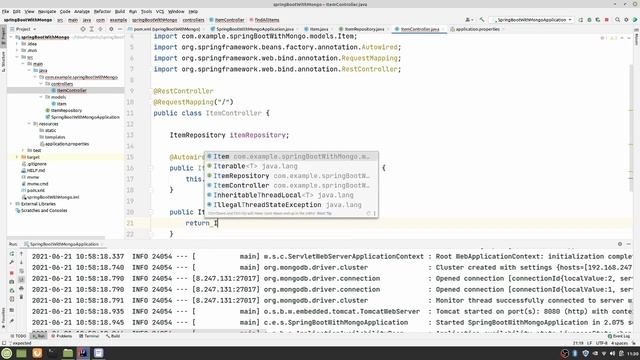Hide the Run tool window
The width and height of the screenshot is (640, 360).
[629, 244]
